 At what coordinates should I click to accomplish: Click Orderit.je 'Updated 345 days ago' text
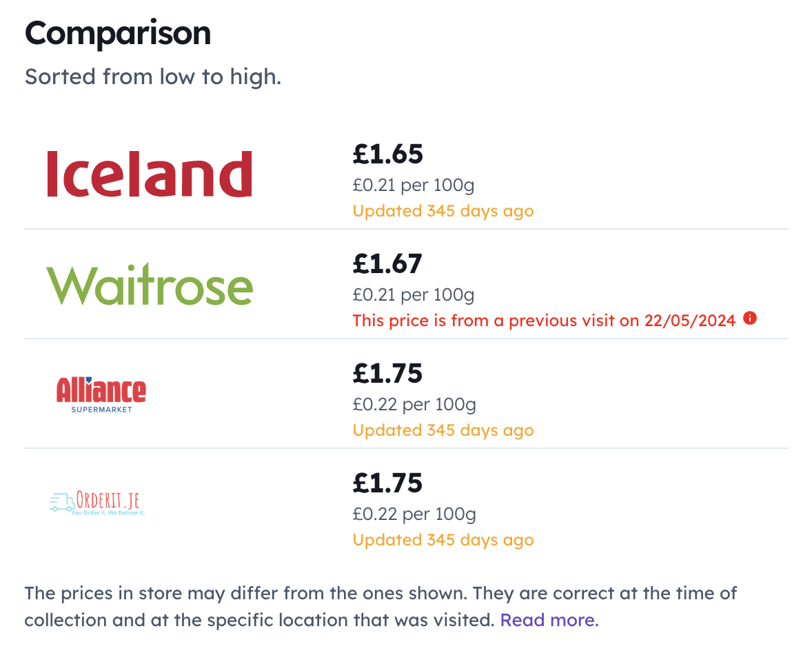coord(443,540)
